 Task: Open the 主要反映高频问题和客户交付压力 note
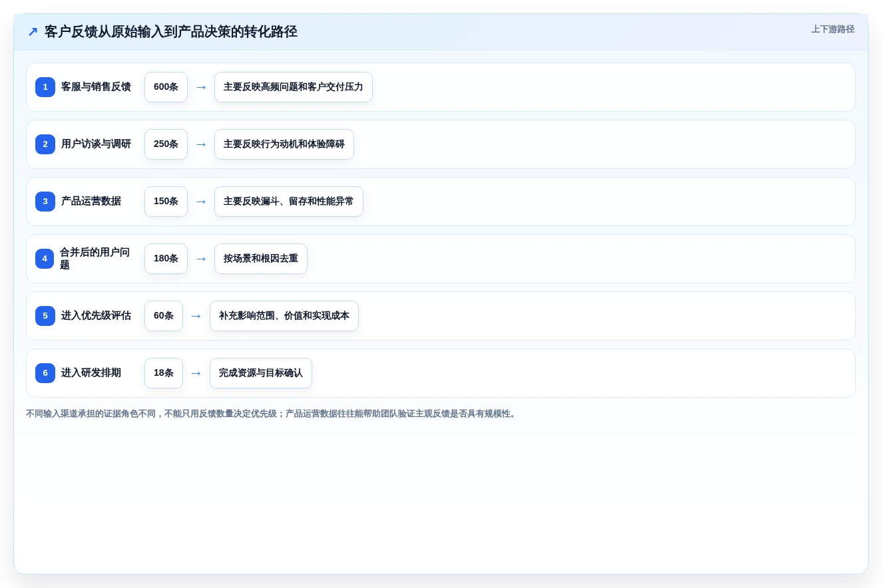(x=294, y=87)
